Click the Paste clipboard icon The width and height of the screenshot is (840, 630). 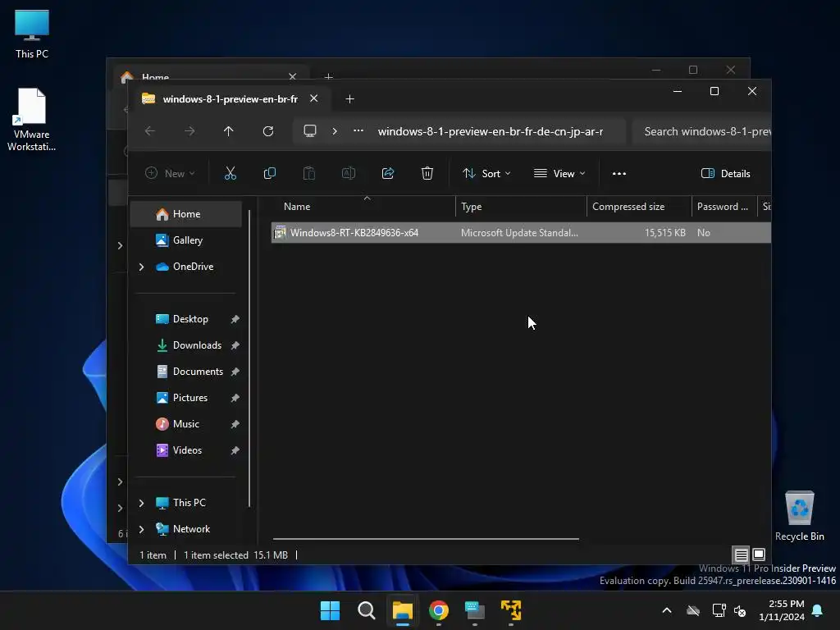tap(309, 174)
